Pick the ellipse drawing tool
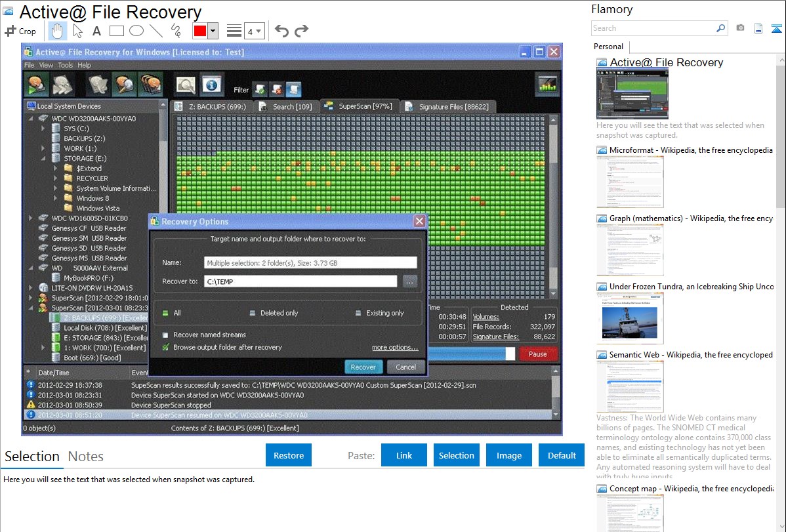This screenshot has width=786, height=532. 136,31
